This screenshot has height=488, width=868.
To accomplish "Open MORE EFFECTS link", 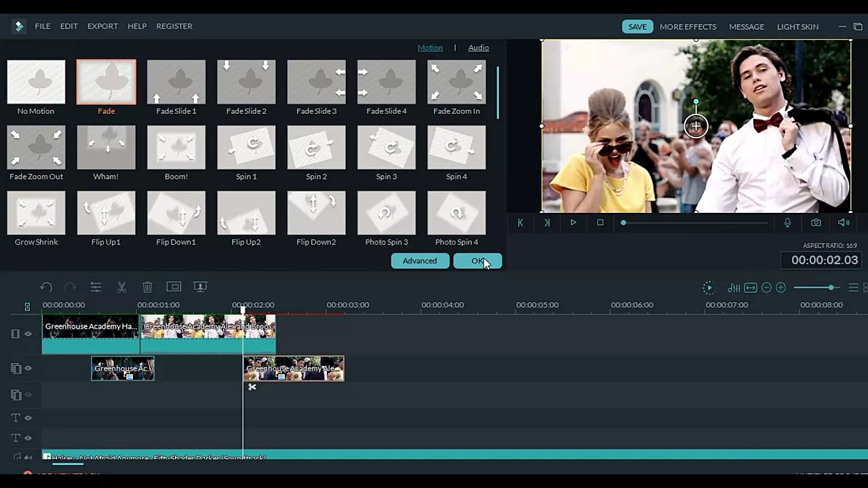I will (688, 26).
